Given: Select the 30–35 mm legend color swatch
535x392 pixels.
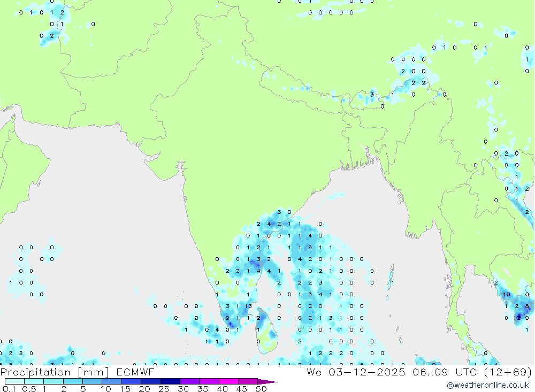Looking at the screenshot, I should (x=189, y=381).
